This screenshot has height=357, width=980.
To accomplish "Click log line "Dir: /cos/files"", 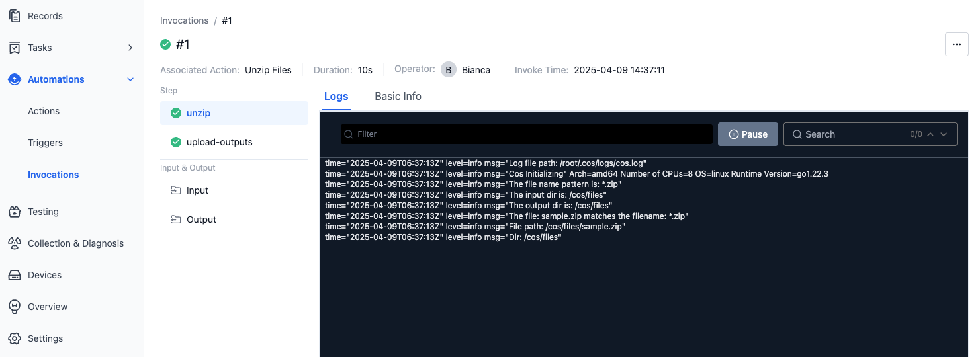I will [443, 237].
